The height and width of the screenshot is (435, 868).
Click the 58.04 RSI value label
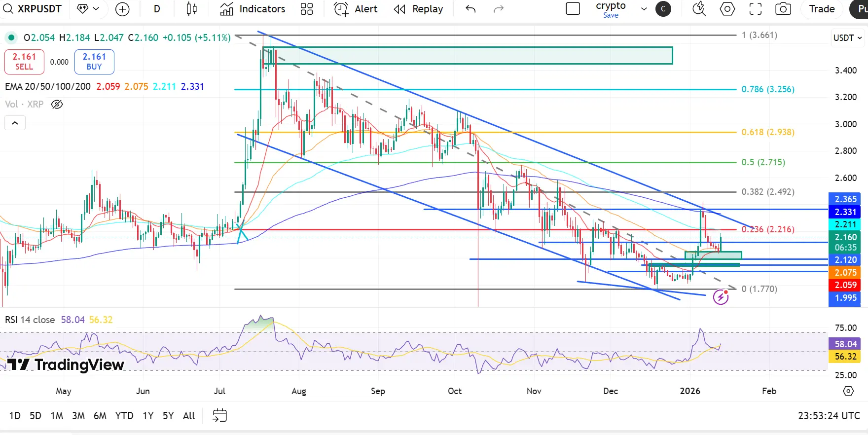[x=845, y=344]
